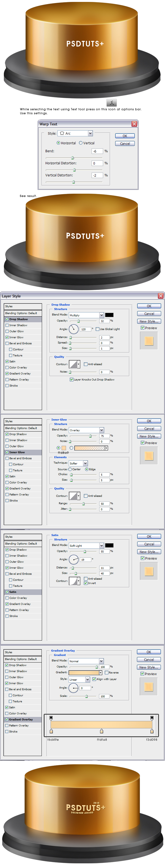The width and height of the screenshot is (165, 868).
Task: Open Inner Glow gradient swatch dropdown
Action: 106,448
